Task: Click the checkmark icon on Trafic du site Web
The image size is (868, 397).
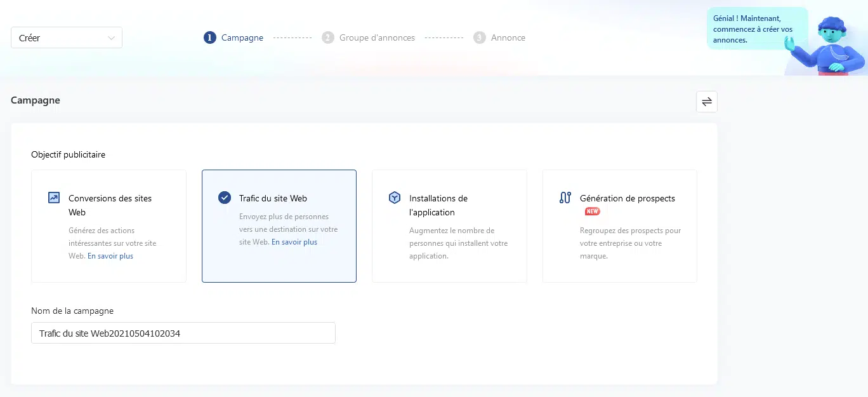Action: pos(225,198)
